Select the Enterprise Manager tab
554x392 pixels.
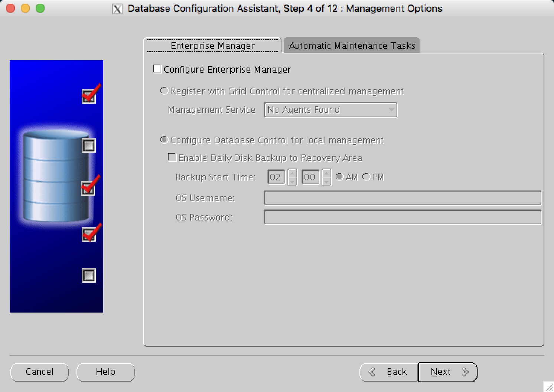[213, 45]
